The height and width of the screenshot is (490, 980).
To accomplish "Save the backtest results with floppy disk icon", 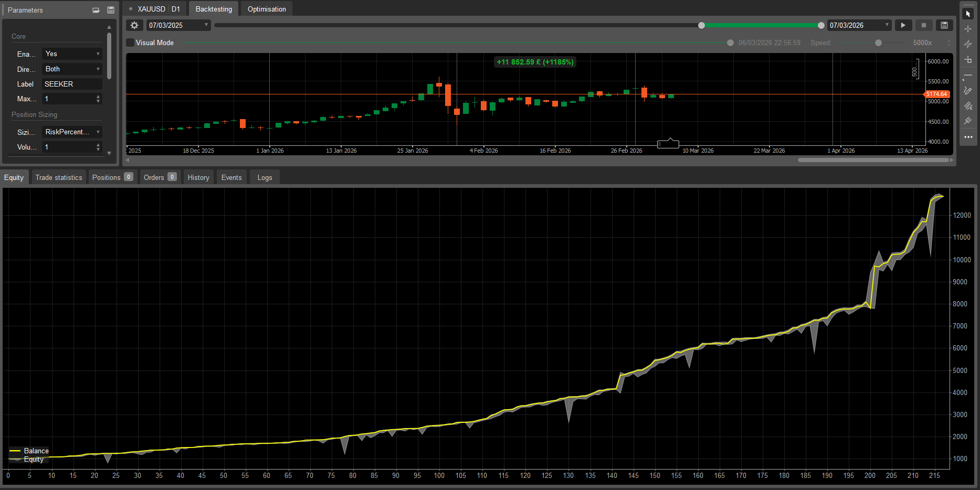I will click(x=944, y=25).
